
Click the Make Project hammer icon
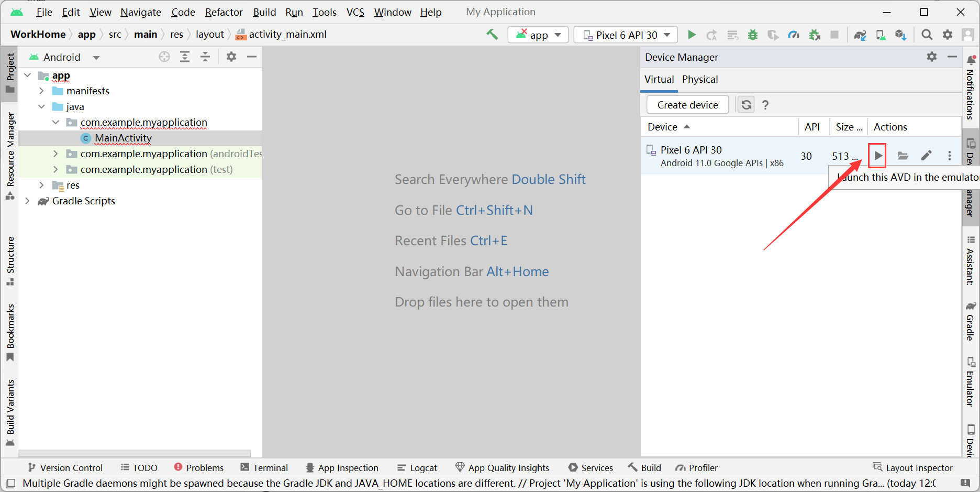click(x=492, y=35)
